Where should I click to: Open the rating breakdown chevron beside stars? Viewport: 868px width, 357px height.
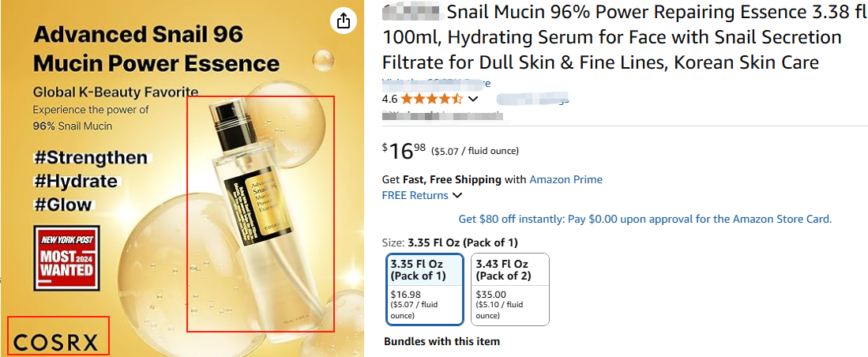(x=473, y=100)
